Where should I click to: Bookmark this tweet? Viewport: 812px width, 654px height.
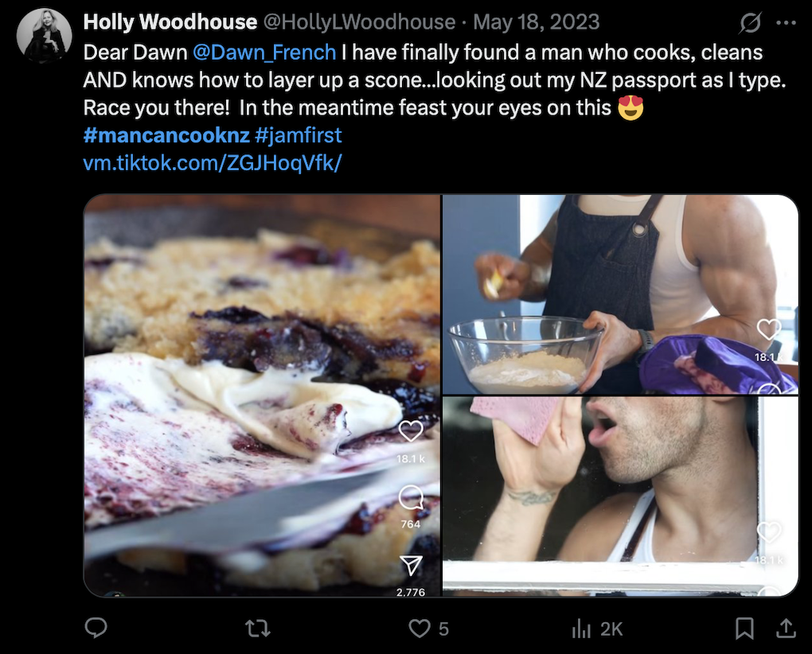(x=744, y=629)
